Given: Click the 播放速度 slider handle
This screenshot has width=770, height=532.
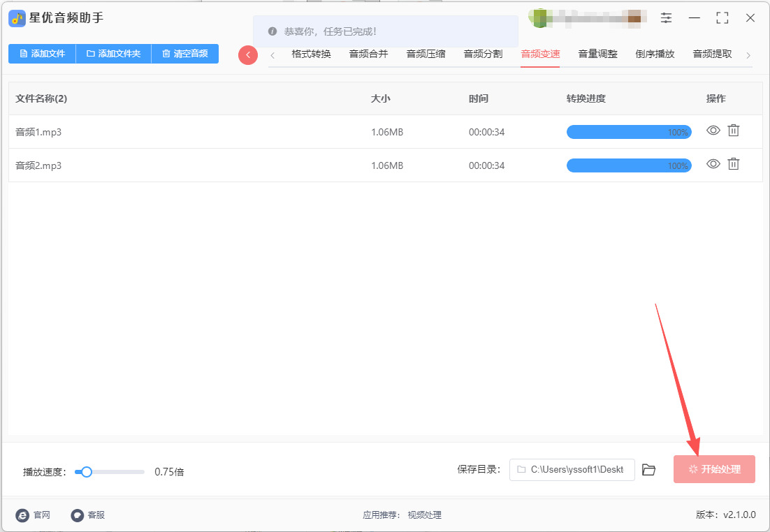Looking at the screenshot, I should tap(87, 472).
